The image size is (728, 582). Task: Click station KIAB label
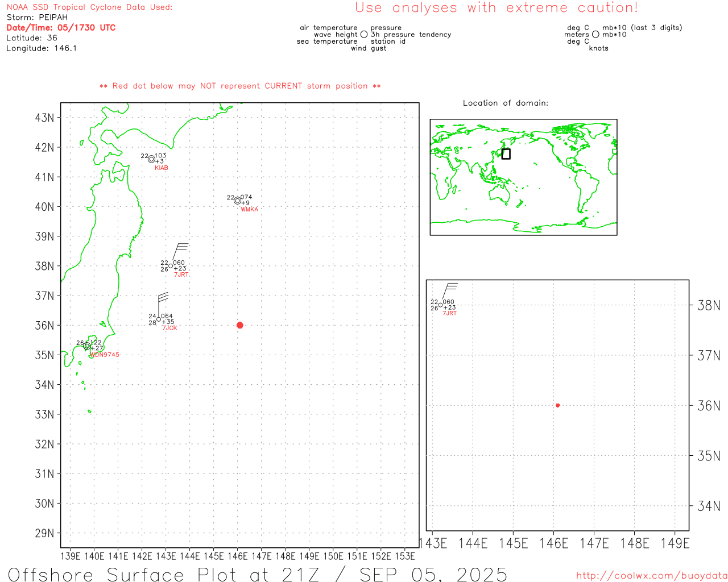162,168
